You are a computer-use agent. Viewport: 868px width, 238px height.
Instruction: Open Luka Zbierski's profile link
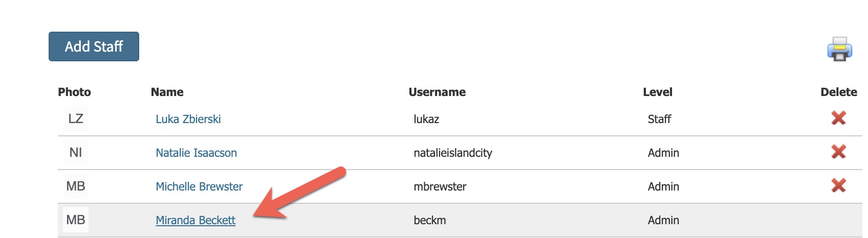[188, 119]
